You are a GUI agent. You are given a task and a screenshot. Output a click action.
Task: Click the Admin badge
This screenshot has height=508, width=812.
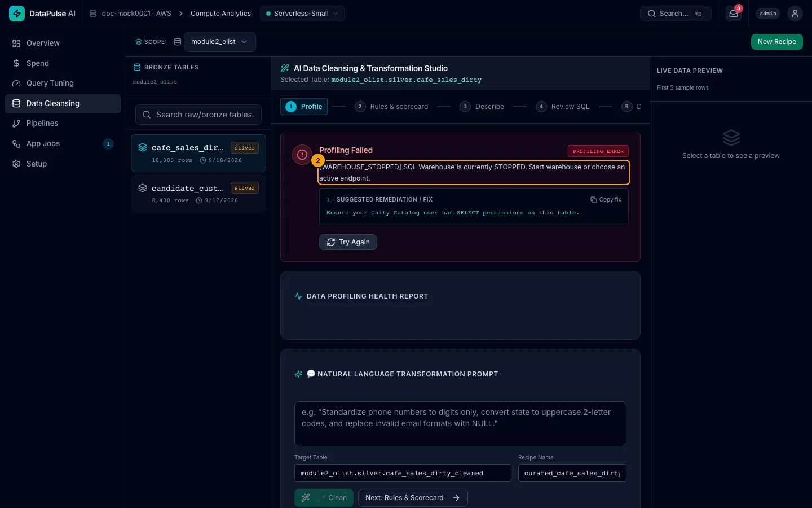pyautogui.click(x=768, y=14)
